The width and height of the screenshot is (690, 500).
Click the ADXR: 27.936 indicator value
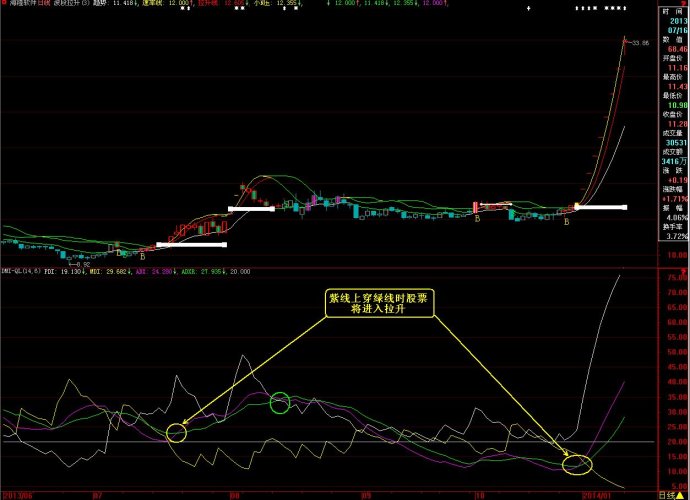pyautogui.click(x=203, y=272)
